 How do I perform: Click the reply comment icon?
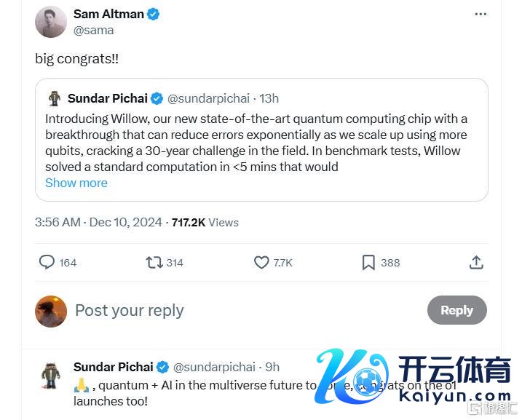pos(47,262)
